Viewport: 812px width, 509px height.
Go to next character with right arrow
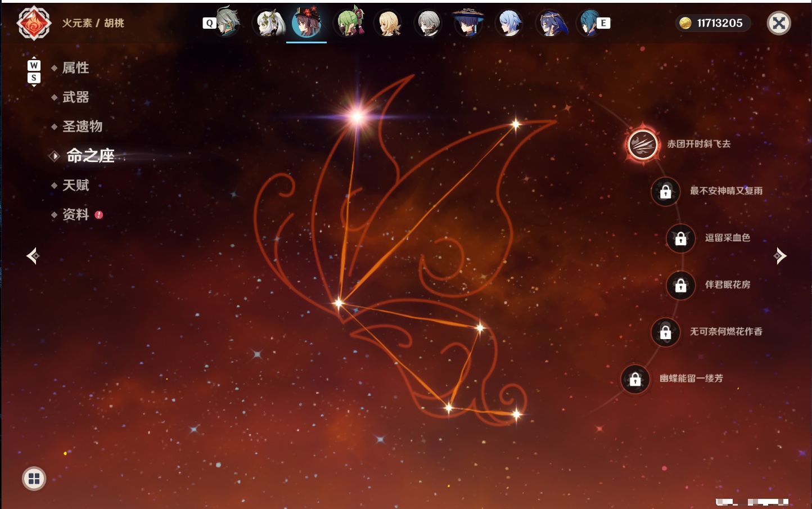780,256
